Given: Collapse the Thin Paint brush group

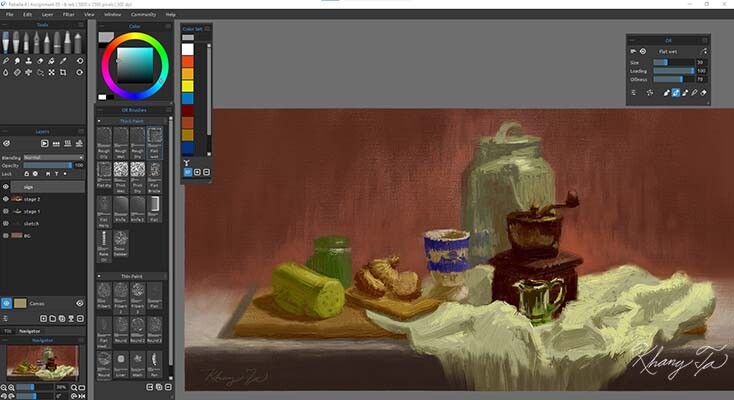Looking at the screenshot, I should tap(99, 276).
